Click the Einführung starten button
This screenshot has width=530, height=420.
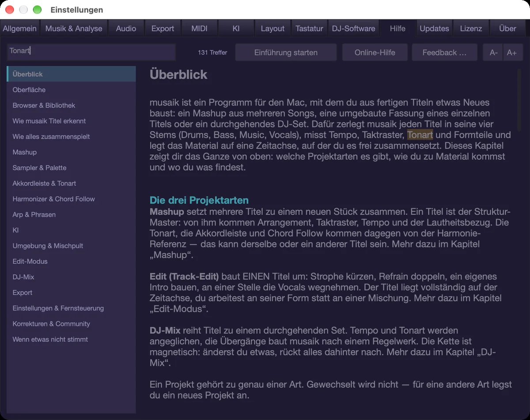286,52
